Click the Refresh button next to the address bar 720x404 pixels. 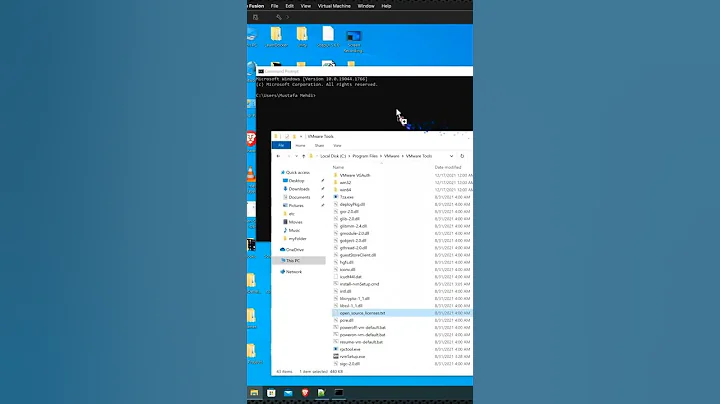[x=462, y=156]
